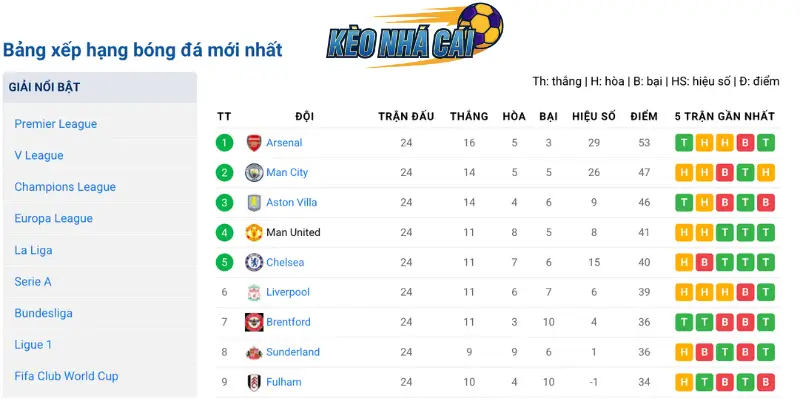Click the Chelsea club badge icon
The height and width of the screenshot is (400, 800).
(x=254, y=262)
